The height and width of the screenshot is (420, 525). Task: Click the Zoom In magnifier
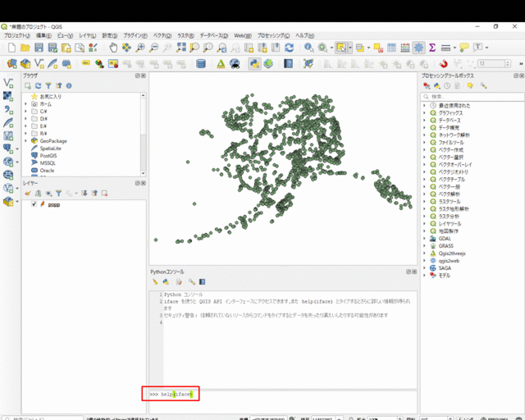pos(140,48)
